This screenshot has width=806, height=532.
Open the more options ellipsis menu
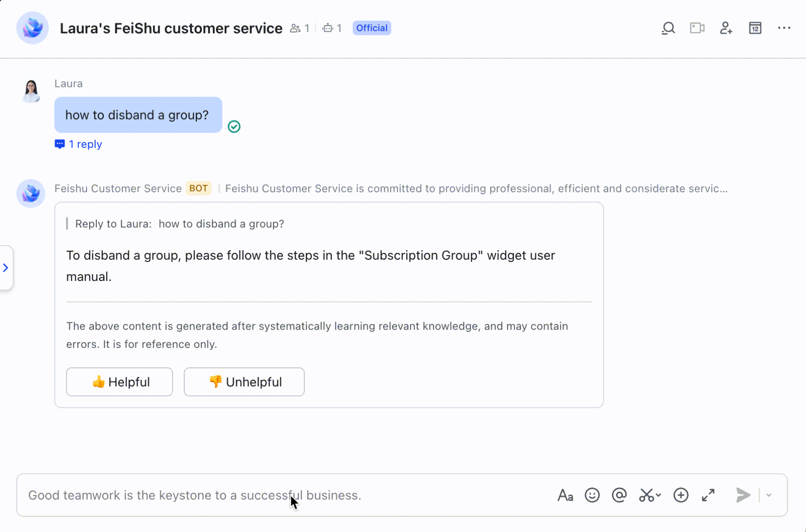click(x=784, y=28)
